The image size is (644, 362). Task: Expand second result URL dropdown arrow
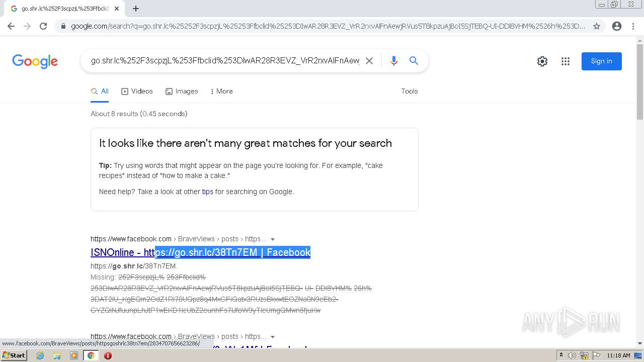tap(273, 337)
